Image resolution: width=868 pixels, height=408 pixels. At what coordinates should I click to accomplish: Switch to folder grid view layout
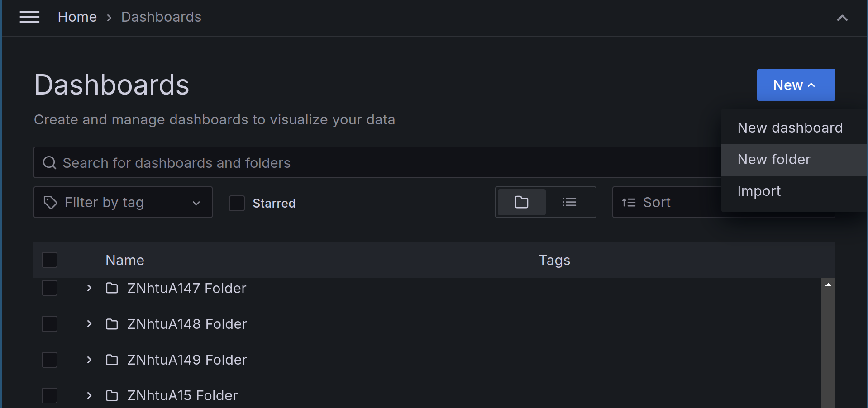[x=521, y=202]
